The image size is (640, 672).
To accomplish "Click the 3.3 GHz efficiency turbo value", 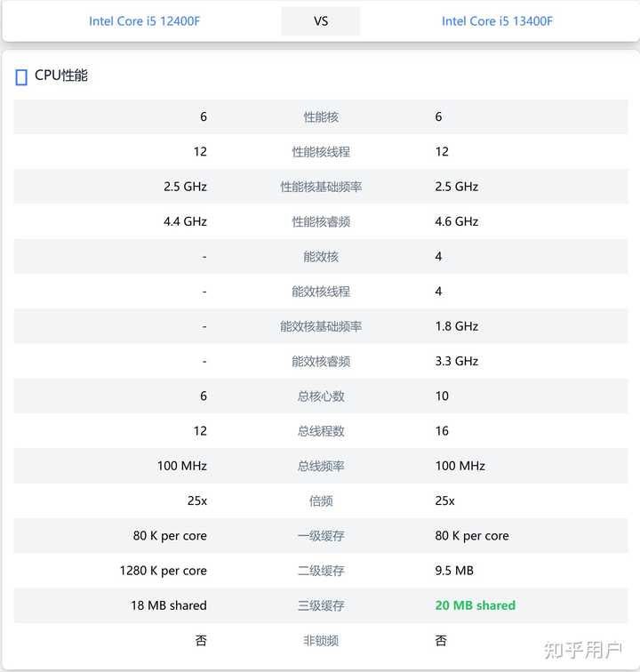I will [x=457, y=361].
